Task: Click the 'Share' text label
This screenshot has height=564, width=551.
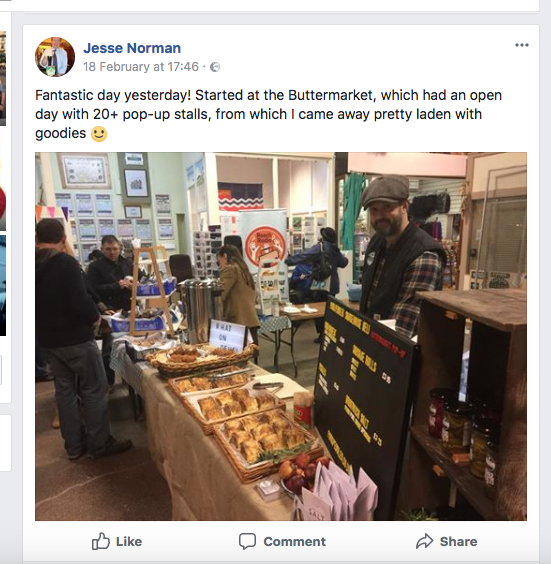Action: tap(458, 541)
